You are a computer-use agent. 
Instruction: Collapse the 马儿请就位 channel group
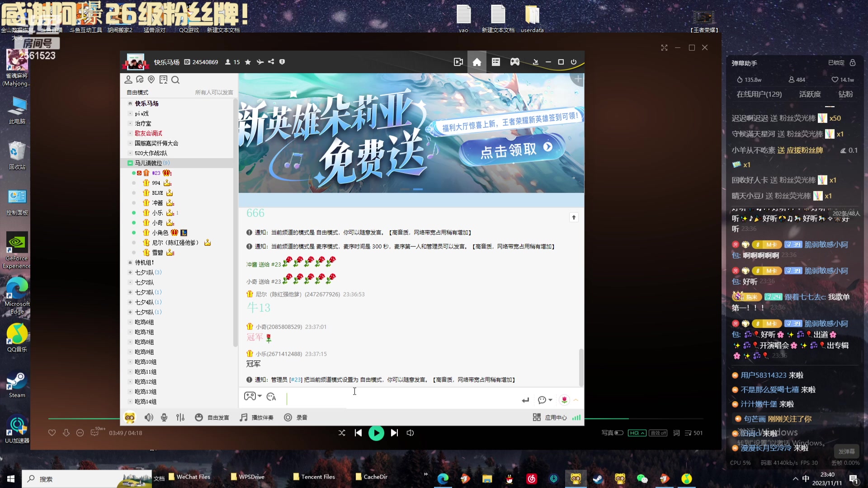[x=130, y=163]
